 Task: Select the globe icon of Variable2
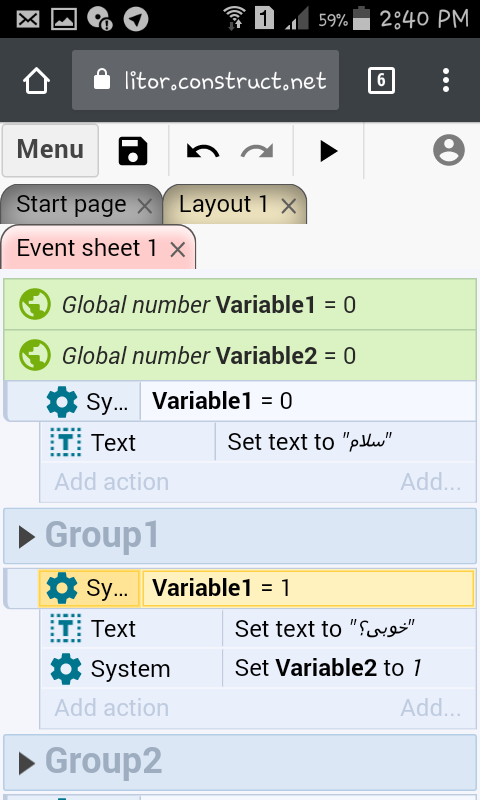35,355
